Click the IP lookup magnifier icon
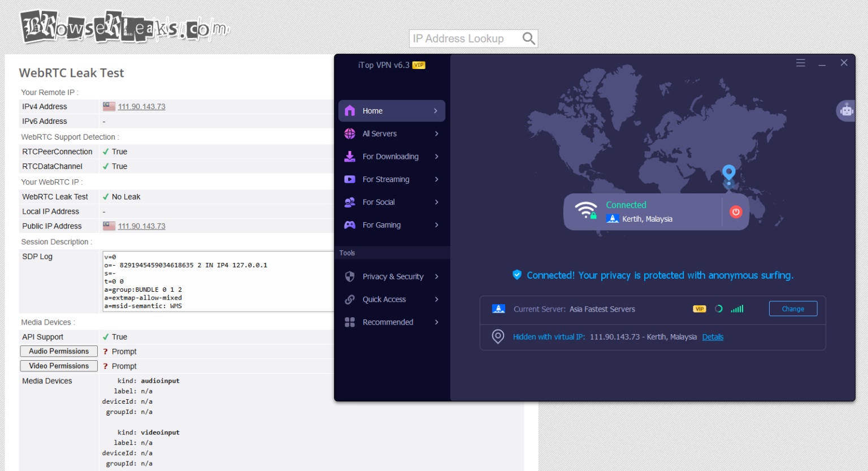 528,38
